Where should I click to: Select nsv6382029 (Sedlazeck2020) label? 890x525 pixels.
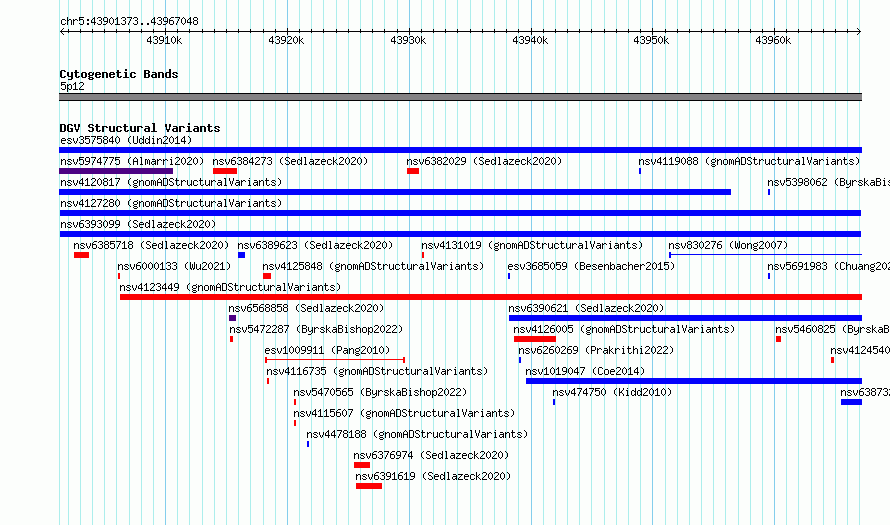(484, 161)
